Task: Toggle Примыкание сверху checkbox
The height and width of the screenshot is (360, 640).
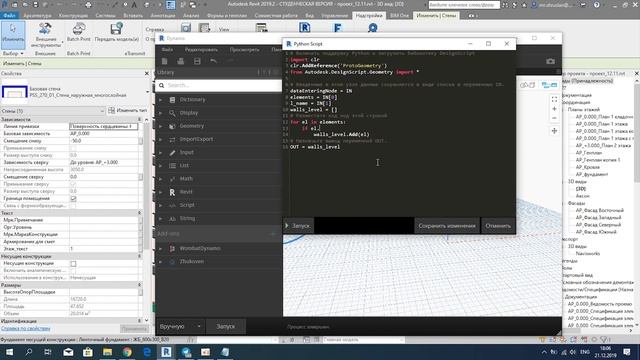Action: [73, 184]
